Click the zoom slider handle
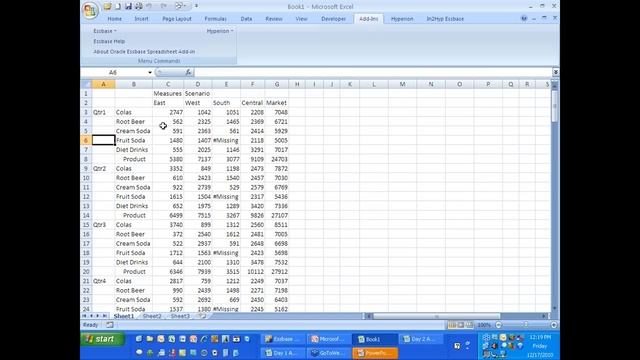This screenshot has width=640, height=360. [x=526, y=325]
